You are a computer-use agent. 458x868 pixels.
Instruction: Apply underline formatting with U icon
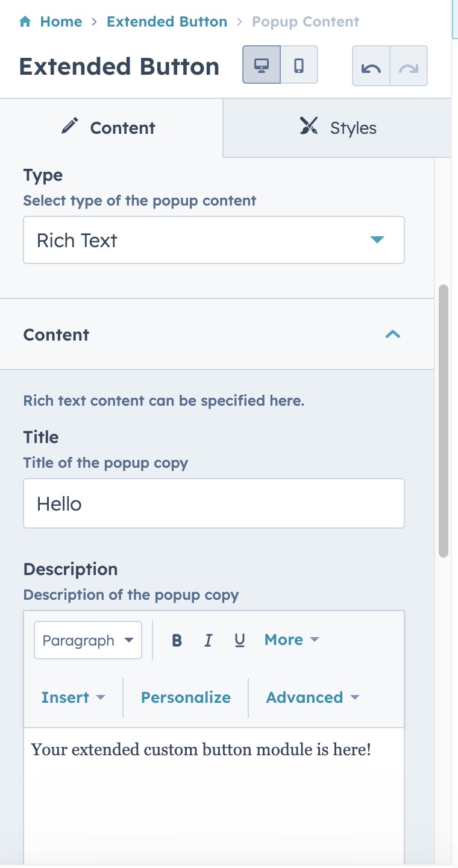point(239,640)
